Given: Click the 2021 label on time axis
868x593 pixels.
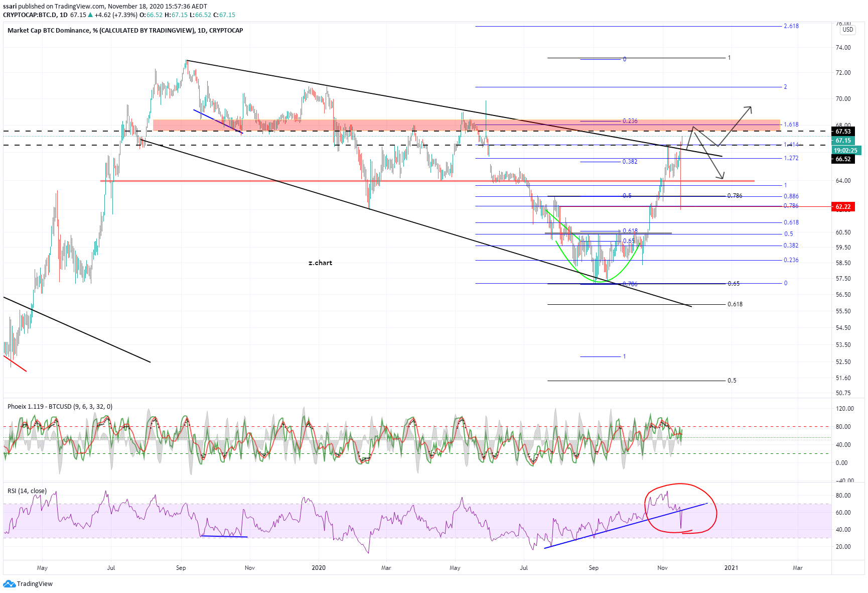Looking at the screenshot, I should (732, 568).
